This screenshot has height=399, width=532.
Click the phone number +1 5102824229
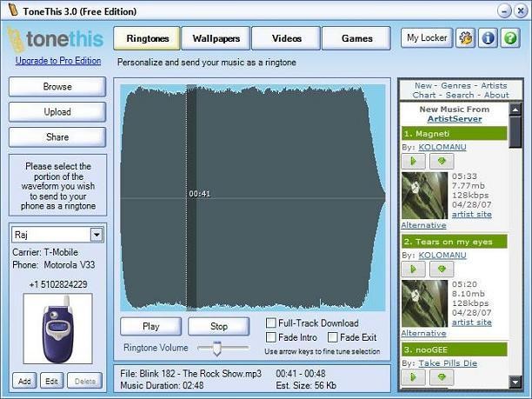tap(58, 284)
